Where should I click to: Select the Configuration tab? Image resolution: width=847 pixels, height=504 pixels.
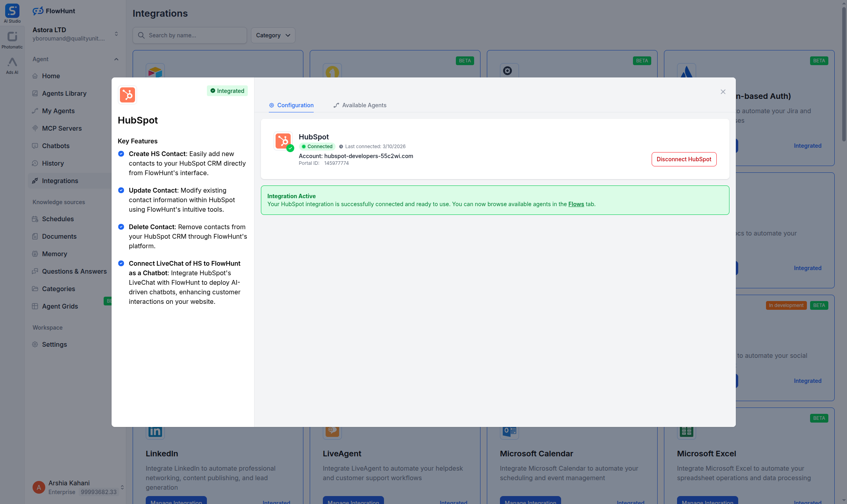tap(291, 105)
